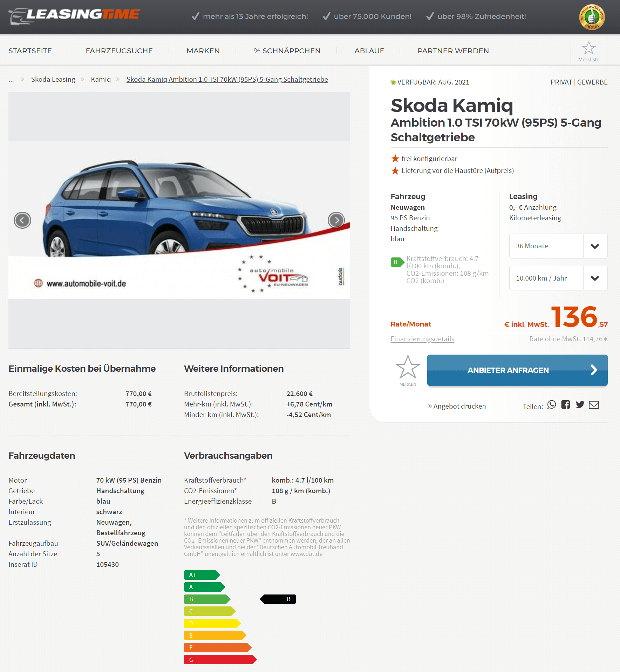
Task: Click the green efficiency class B badge
Action: (x=397, y=262)
